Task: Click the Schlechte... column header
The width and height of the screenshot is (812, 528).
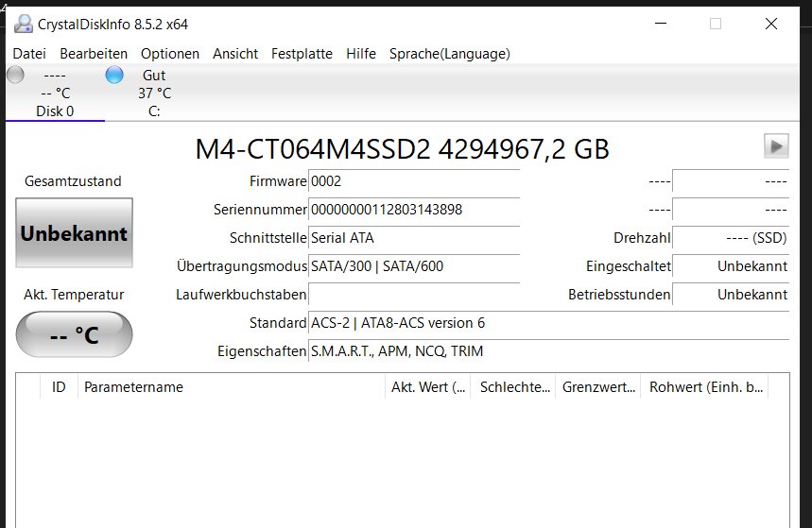Action: pos(512,387)
